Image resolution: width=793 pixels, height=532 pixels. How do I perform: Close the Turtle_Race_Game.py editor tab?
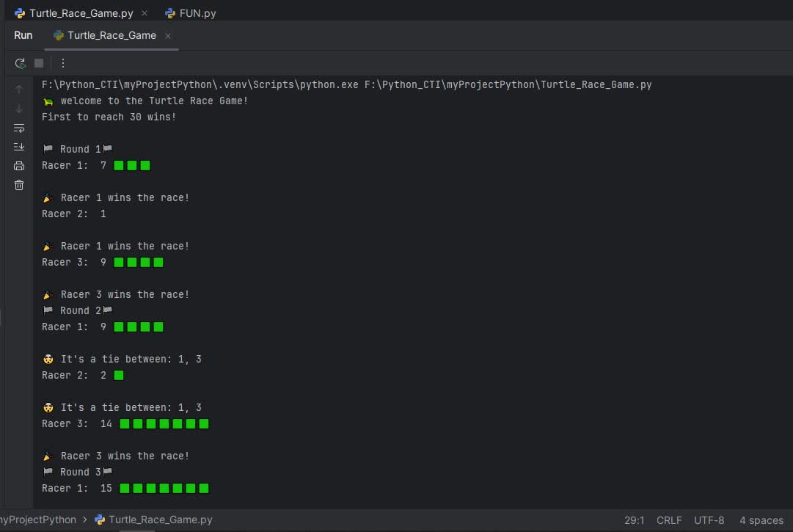[145, 13]
